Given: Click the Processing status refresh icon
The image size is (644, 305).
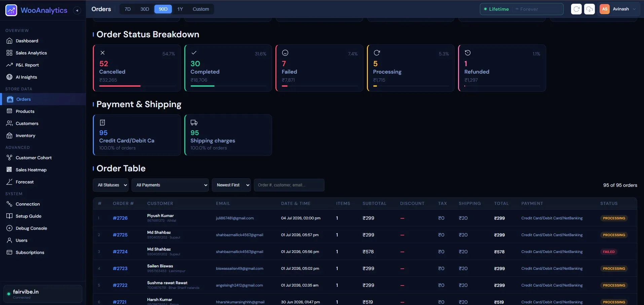Looking at the screenshot, I should [x=377, y=53].
